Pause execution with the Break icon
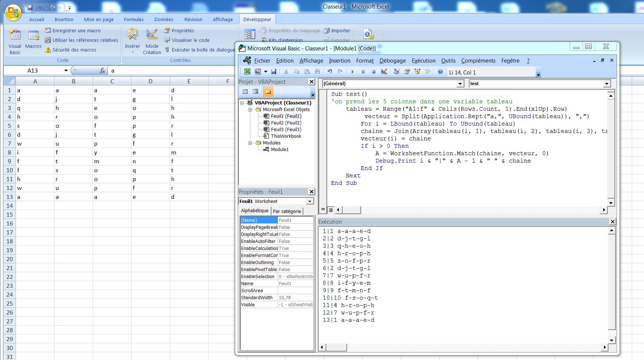The width and height of the screenshot is (644, 360). pyautogui.click(x=363, y=71)
